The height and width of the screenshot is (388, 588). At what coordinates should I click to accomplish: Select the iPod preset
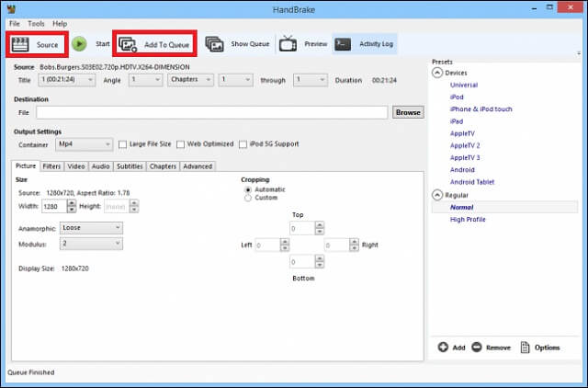tap(457, 97)
